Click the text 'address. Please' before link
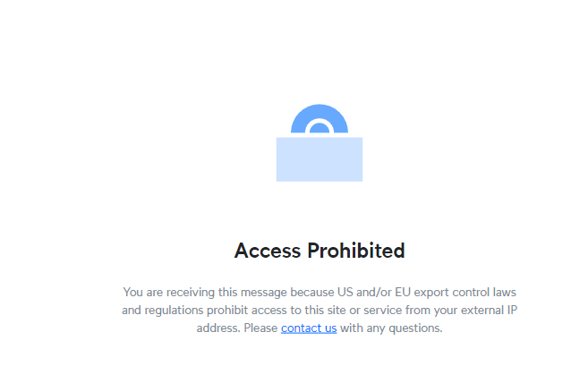588x392 pixels. point(237,328)
